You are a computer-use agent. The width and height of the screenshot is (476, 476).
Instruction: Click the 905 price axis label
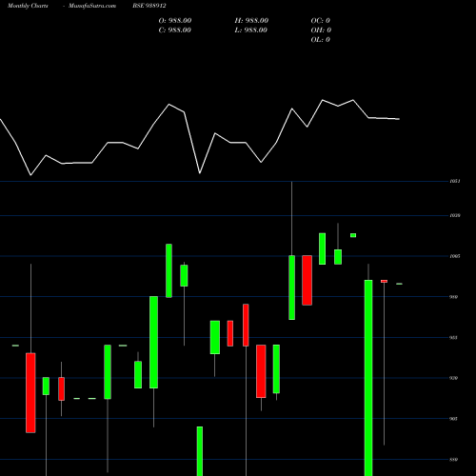click(x=454, y=419)
